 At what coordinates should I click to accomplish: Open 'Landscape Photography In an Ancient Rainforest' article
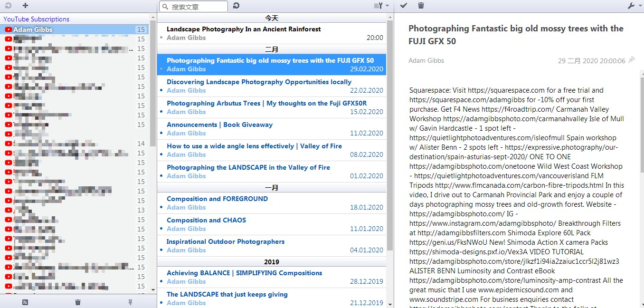[244, 29]
